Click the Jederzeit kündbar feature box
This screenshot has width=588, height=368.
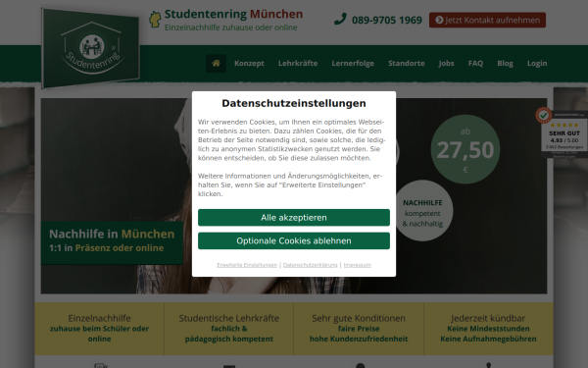pos(488,329)
